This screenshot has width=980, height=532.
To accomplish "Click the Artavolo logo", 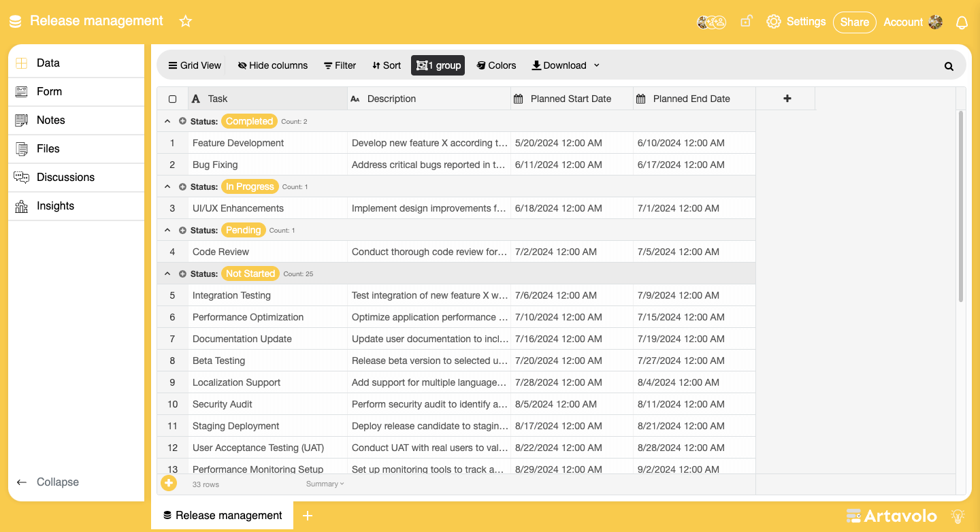I will [892, 516].
